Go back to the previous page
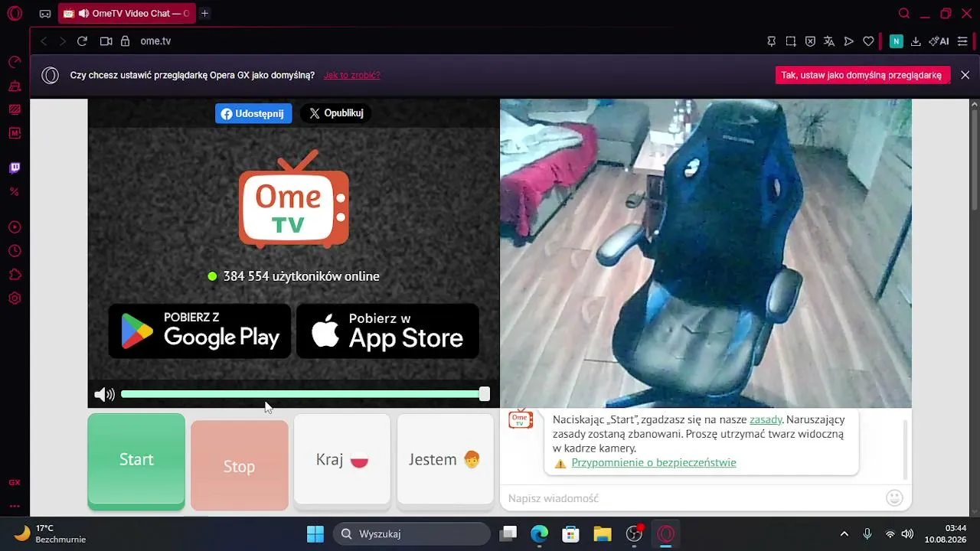Image resolution: width=980 pixels, height=551 pixels. [44, 41]
